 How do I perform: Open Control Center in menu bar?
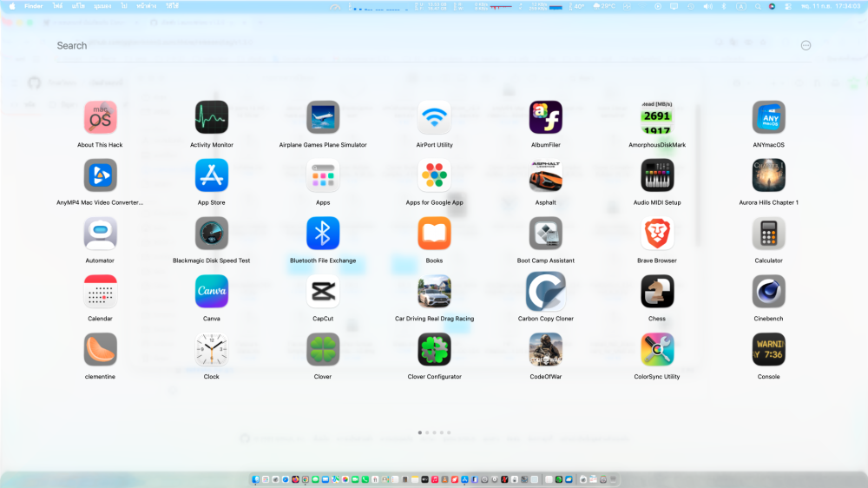pyautogui.click(x=788, y=7)
